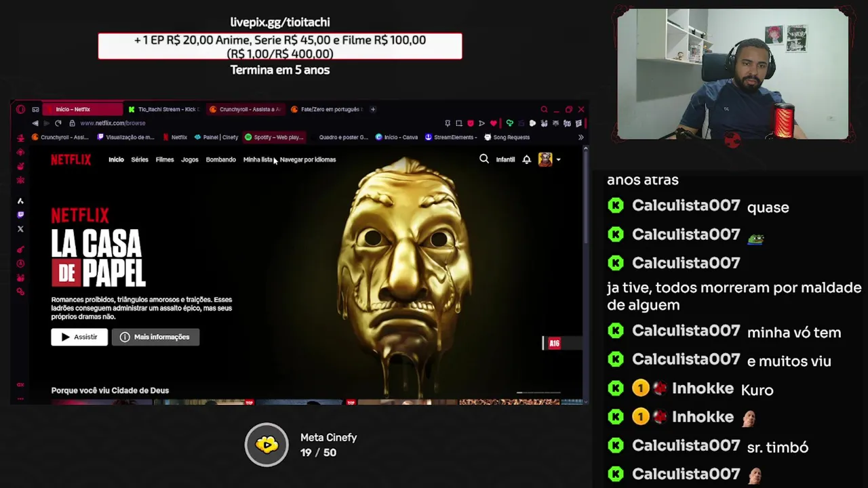Open a new tab with plus button
868x488 pixels.
[x=372, y=109]
